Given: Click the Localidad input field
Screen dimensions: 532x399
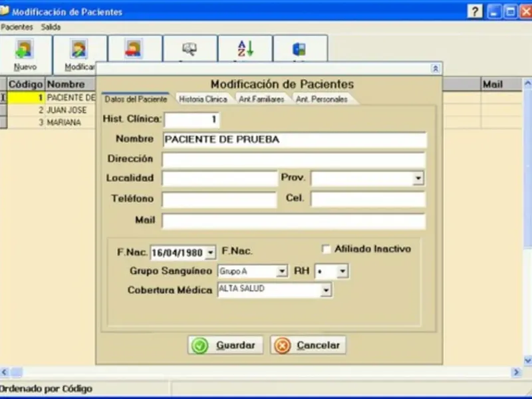Looking at the screenshot, I should coord(220,178).
